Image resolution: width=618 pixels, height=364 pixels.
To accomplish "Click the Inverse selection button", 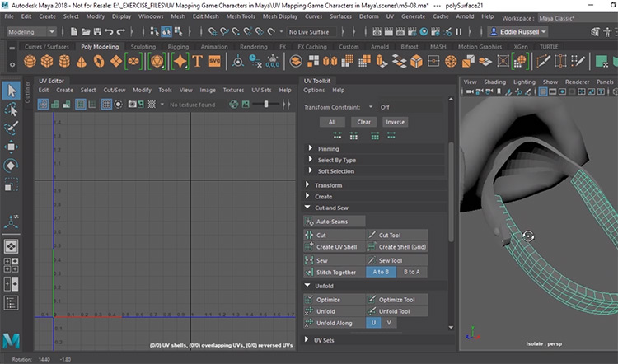I will click(x=395, y=122).
